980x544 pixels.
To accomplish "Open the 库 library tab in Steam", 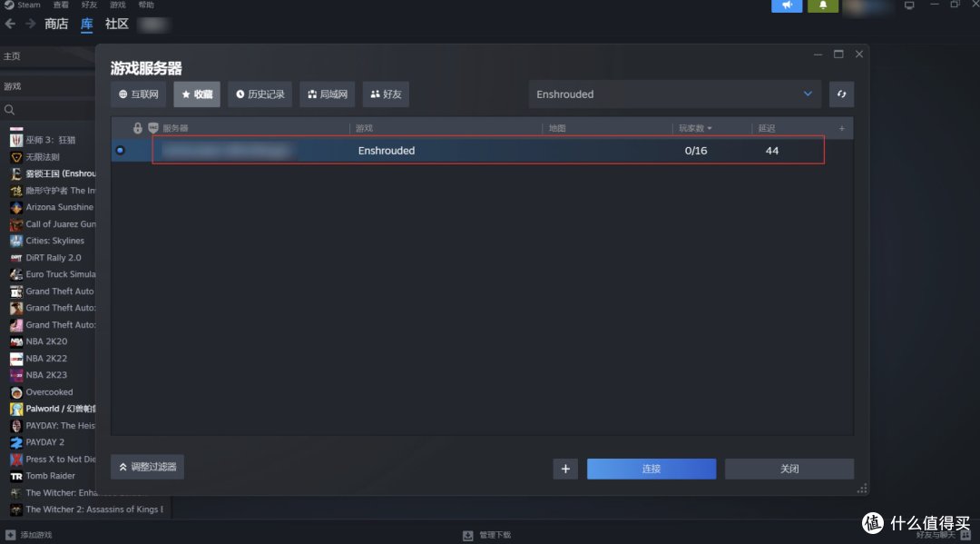I will (x=86, y=24).
